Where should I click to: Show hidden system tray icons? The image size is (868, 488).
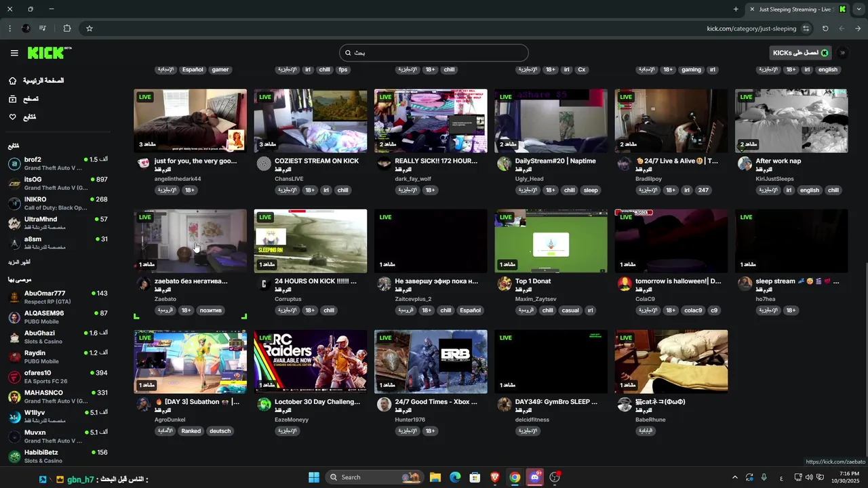tap(734, 478)
